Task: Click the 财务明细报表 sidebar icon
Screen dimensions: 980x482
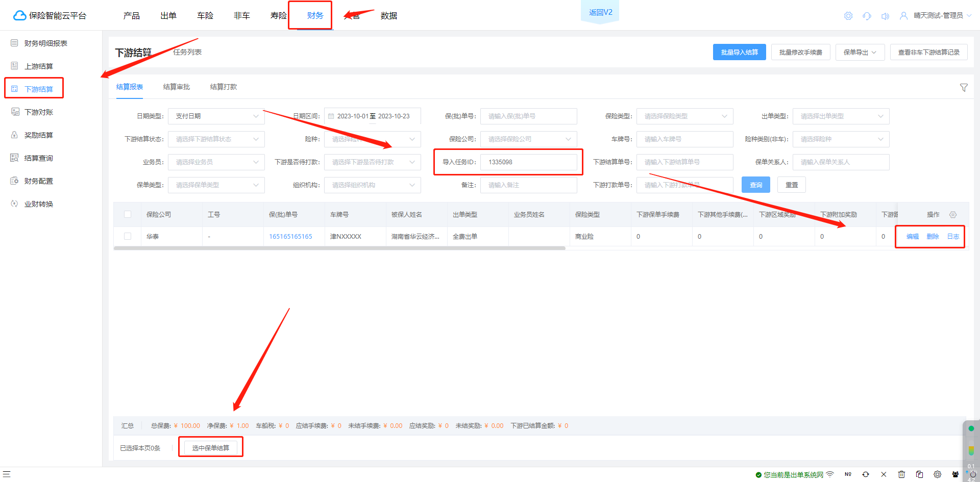Action: click(14, 43)
